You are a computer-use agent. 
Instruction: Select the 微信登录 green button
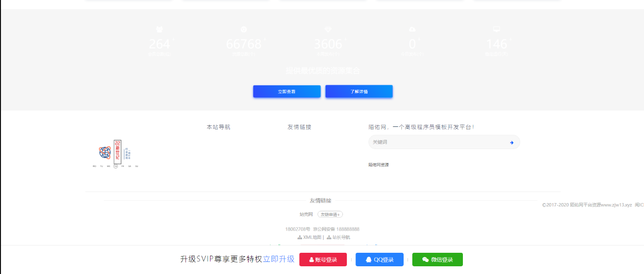(x=437, y=260)
